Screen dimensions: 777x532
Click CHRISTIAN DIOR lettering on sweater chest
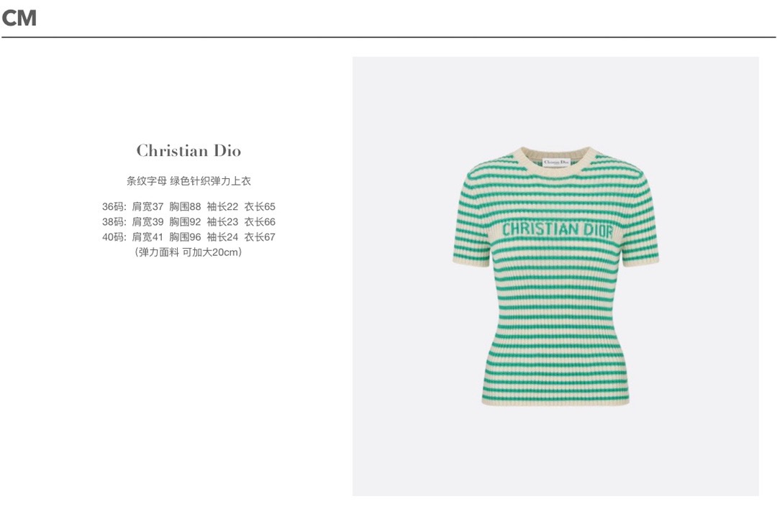[558, 229]
